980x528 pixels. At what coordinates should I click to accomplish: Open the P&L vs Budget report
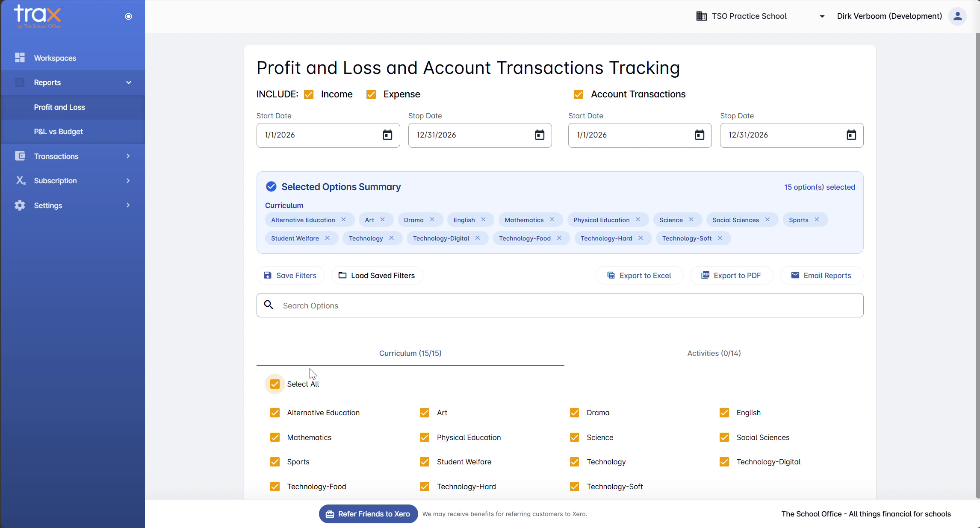tap(59, 132)
